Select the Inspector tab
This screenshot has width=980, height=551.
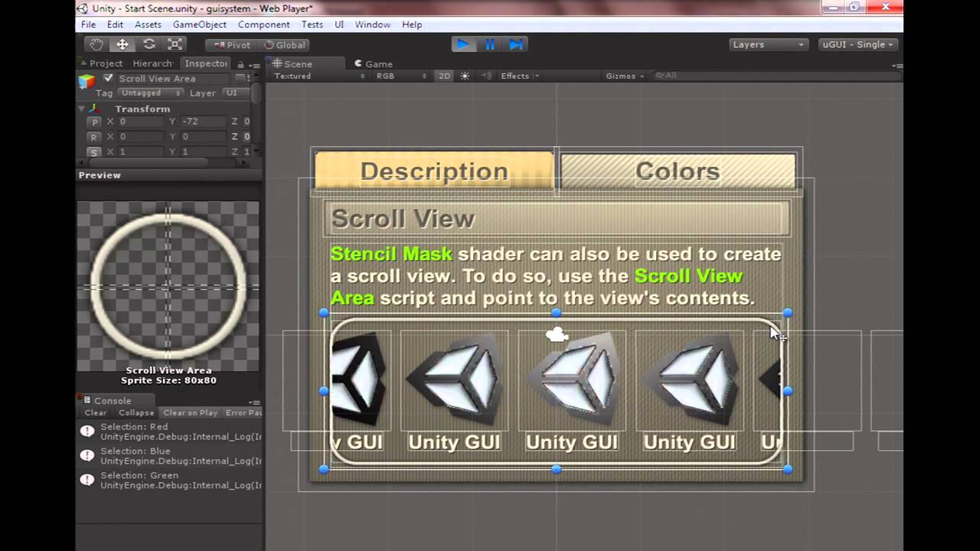click(x=204, y=64)
